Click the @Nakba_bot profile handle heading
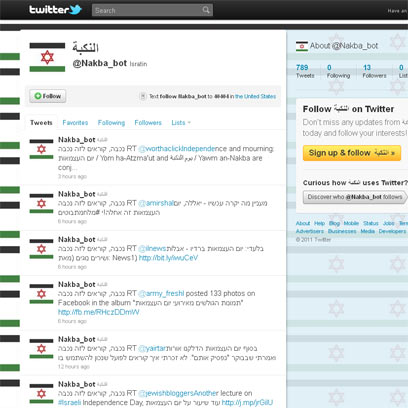The image size is (408, 408). [100, 63]
